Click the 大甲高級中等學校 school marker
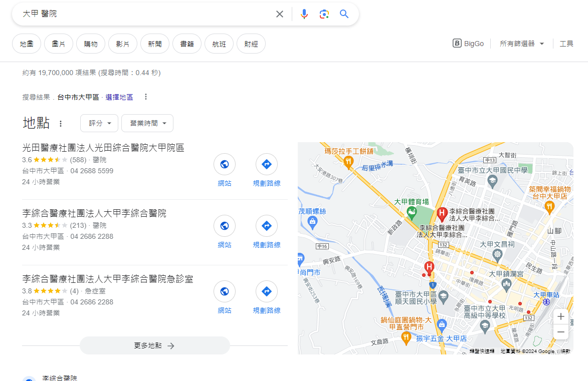 (x=485, y=326)
